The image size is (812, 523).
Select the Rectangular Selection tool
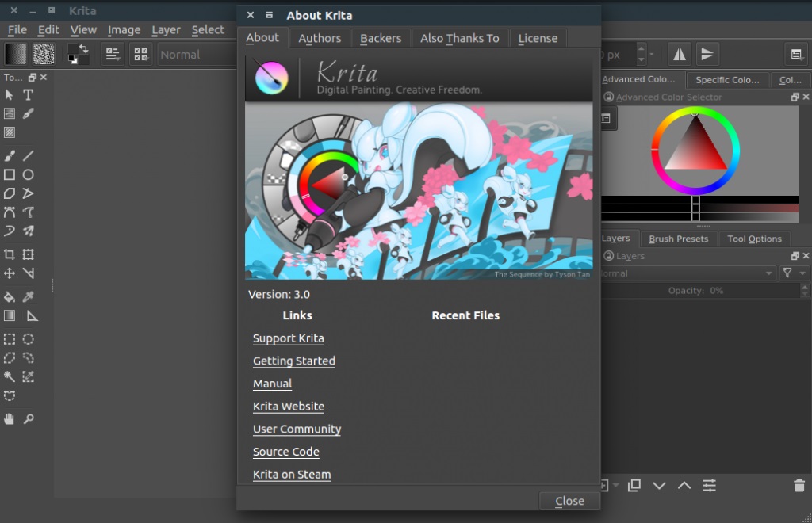10,339
